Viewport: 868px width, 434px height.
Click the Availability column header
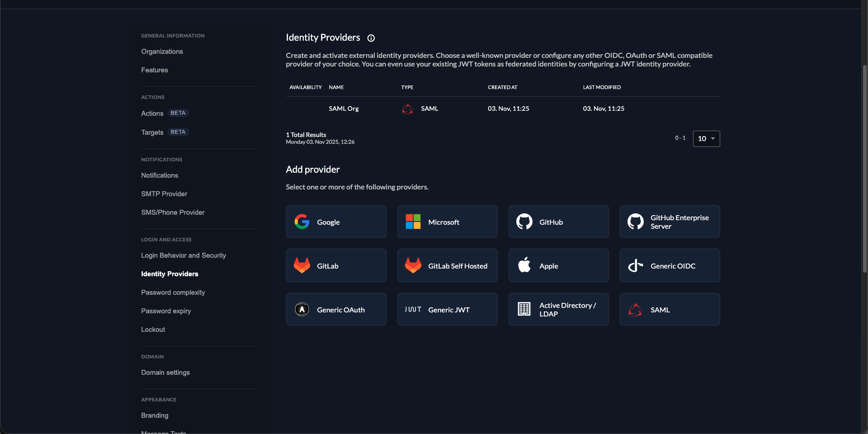306,87
